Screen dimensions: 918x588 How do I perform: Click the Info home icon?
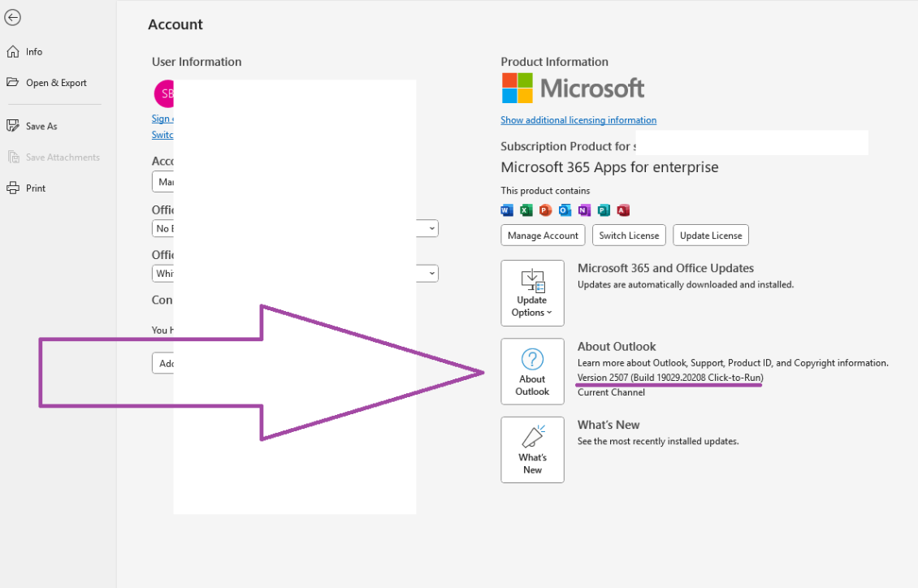[x=13, y=51]
